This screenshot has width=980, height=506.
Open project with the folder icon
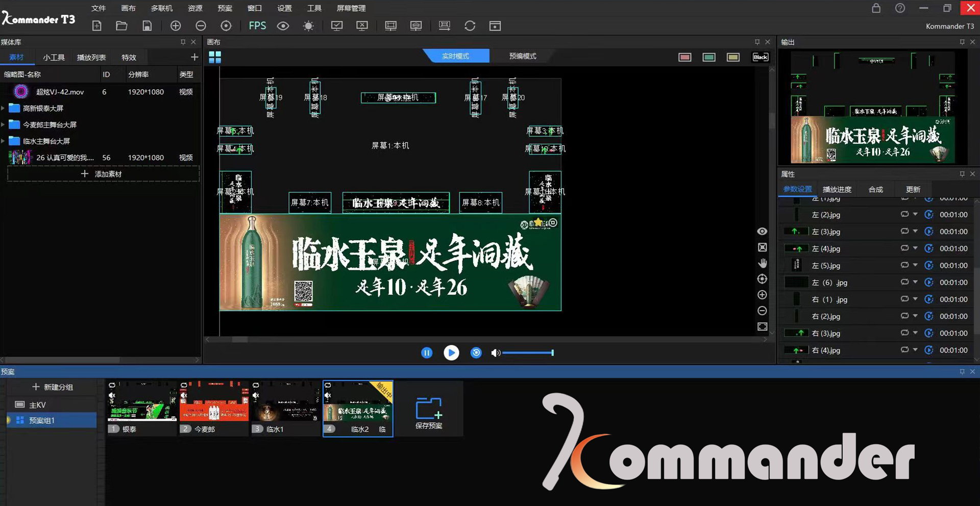[121, 26]
